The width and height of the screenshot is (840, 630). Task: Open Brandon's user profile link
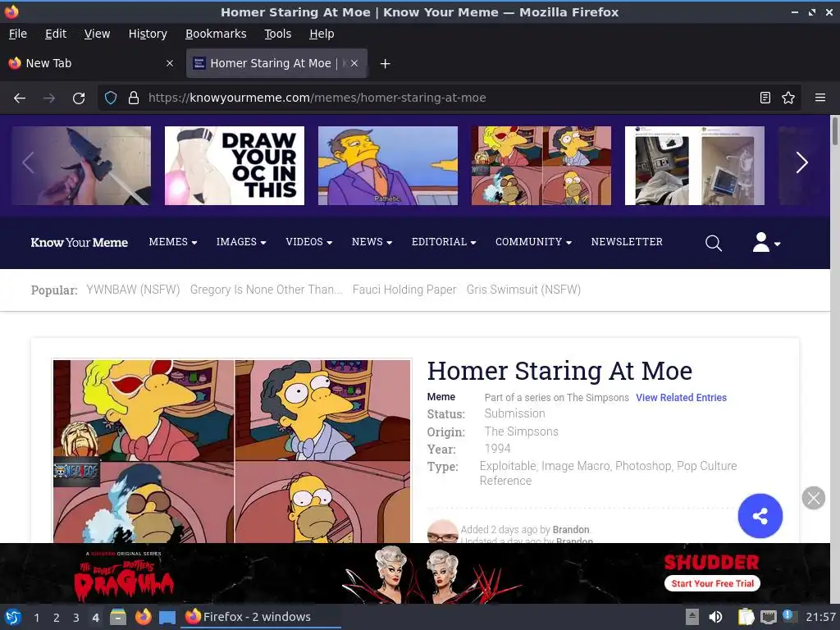(571, 529)
